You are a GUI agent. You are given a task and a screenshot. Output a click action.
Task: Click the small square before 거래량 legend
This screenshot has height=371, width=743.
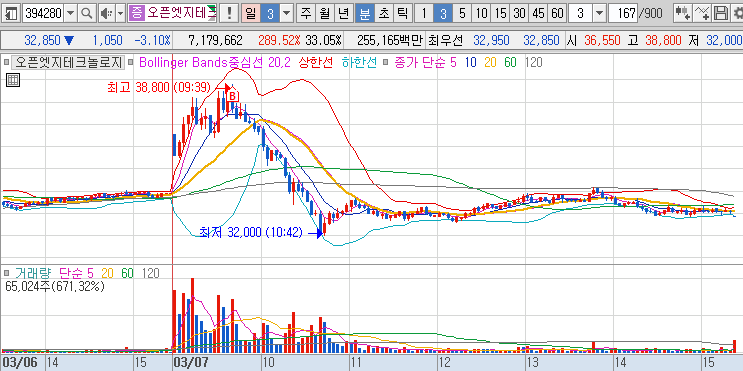(6, 273)
